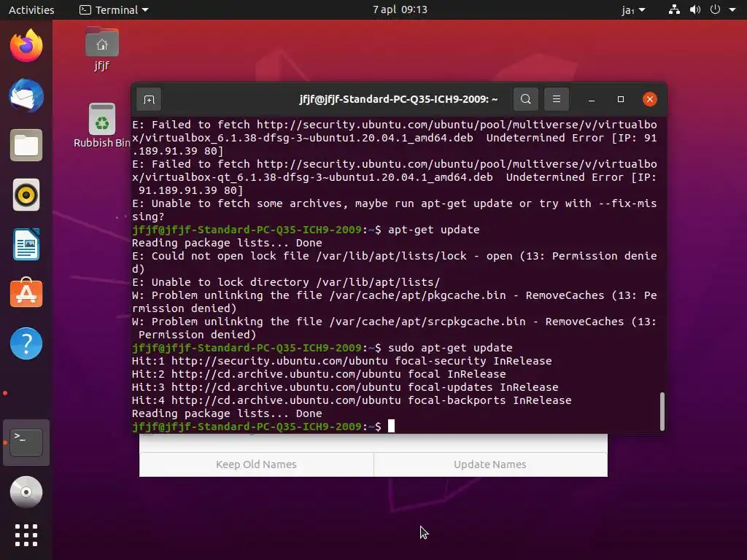Image resolution: width=747 pixels, height=560 pixels.
Task: Open a new terminal tab button
Action: tap(149, 99)
